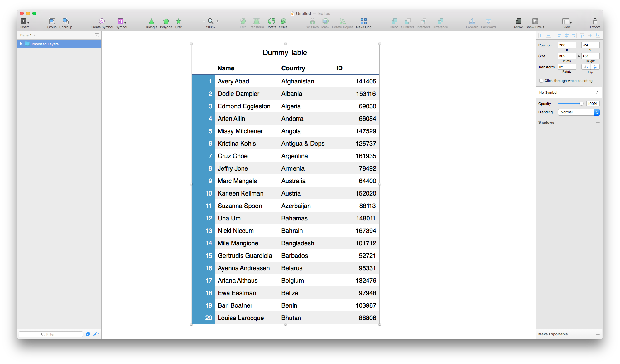Click the Mirror toolbar icon
Viewport: 620px width, 364px height.
point(518,21)
